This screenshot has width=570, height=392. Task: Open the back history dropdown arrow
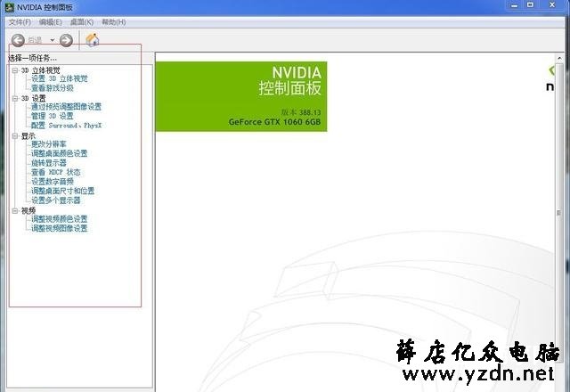tap(53, 40)
